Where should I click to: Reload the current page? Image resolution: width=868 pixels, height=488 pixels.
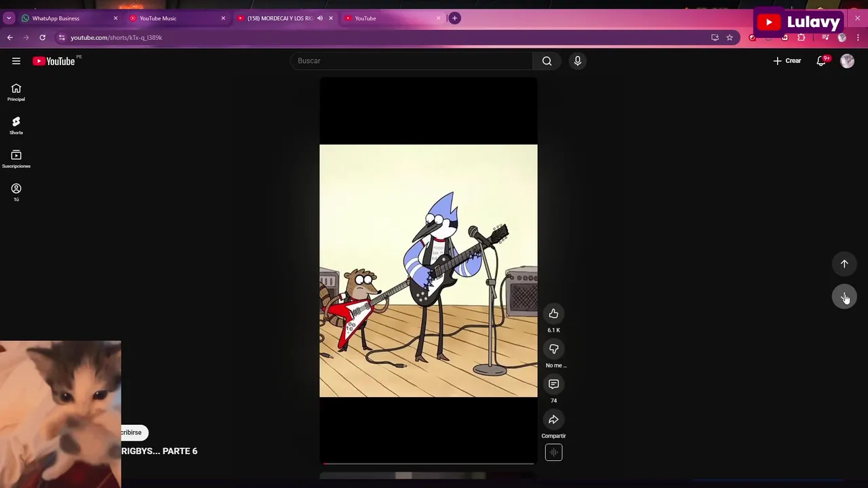(x=42, y=37)
